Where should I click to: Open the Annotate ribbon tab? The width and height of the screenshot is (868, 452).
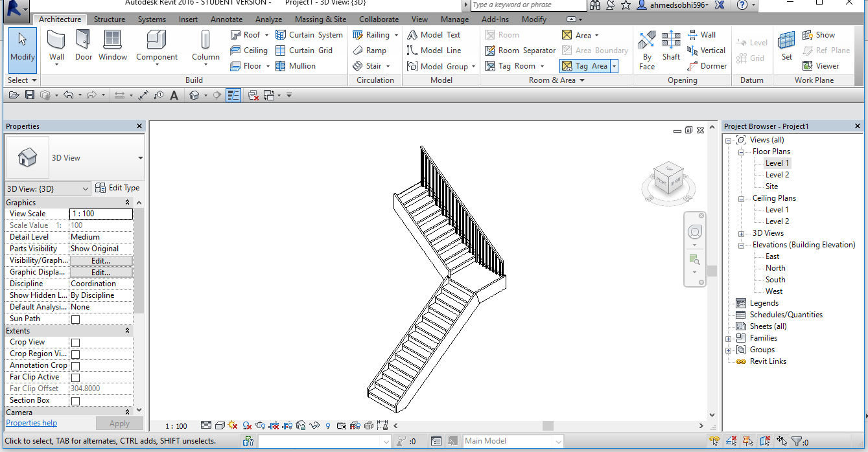tap(226, 19)
